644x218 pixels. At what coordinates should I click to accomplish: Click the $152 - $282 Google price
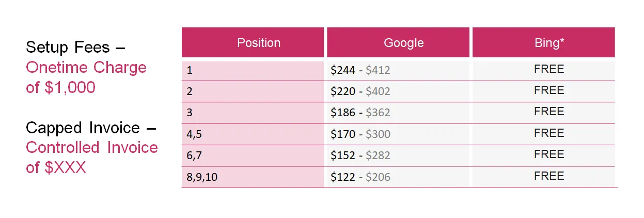coord(360,155)
